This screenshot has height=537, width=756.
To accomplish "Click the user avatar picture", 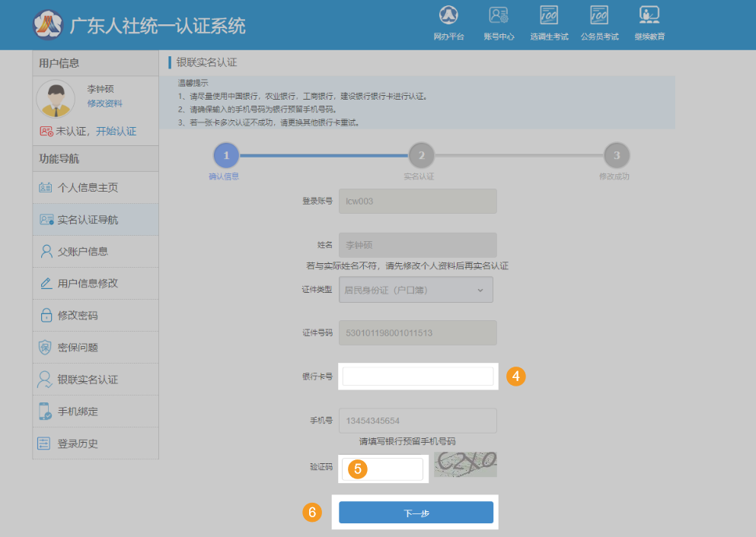I will [56, 98].
